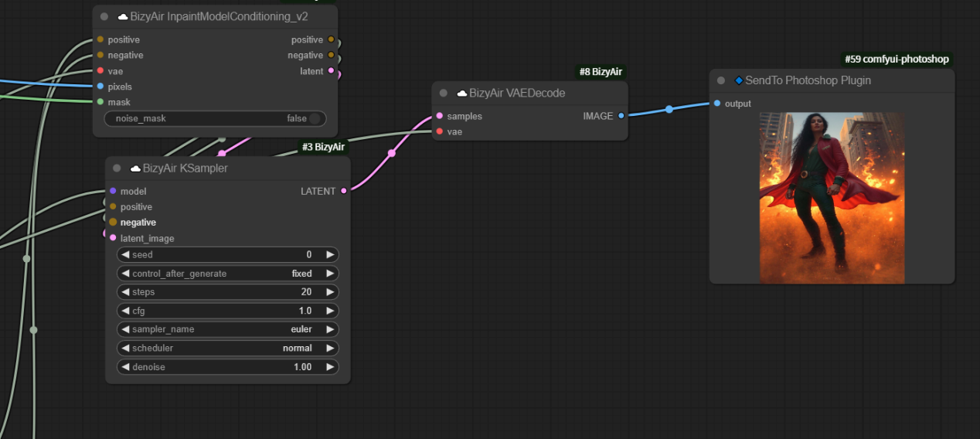The image size is (980, 439).
Task: Click the #8 BizyAir node badge
Action: point(600,72)
